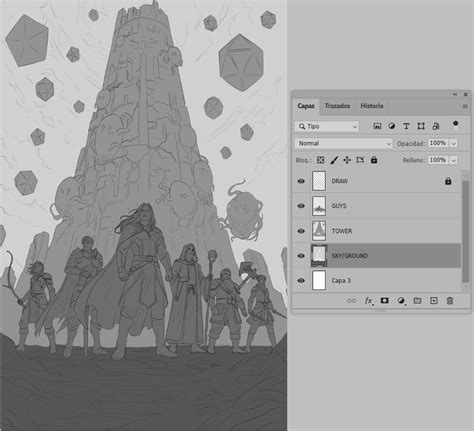Viewport: 474px width, 431px height.
Task: Lock image pixels brush icon
Action: point(334,160)
